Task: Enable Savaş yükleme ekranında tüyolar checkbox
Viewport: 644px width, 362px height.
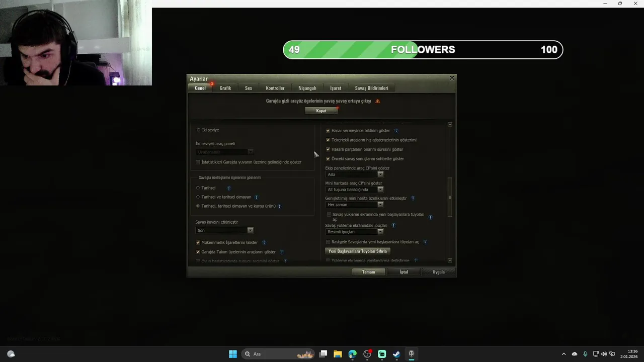Action: pos(329,214)
